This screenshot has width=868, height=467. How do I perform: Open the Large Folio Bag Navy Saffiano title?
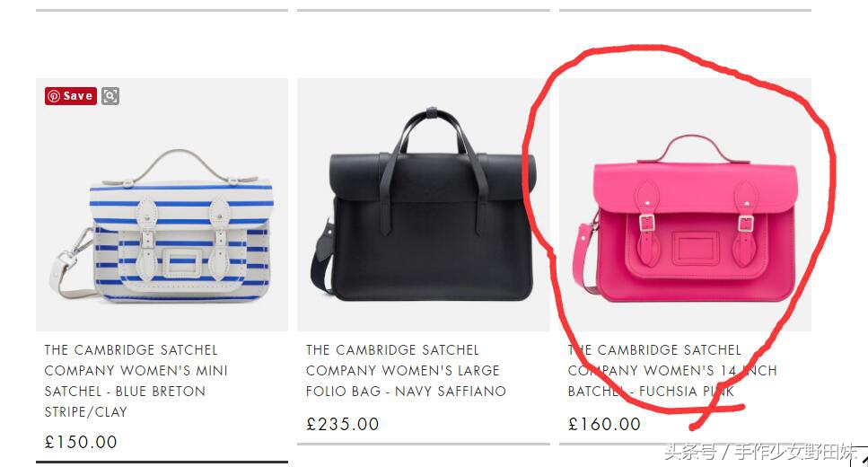406,371
